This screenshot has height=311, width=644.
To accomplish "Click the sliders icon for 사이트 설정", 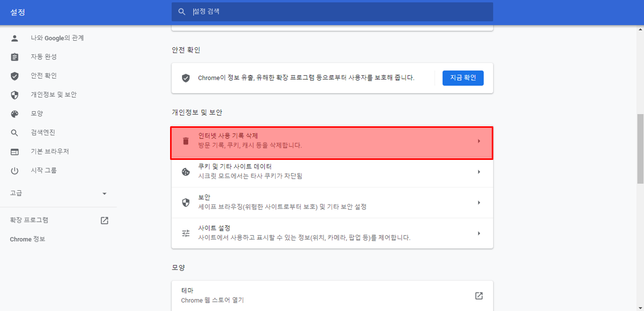I will pos(186,233).
